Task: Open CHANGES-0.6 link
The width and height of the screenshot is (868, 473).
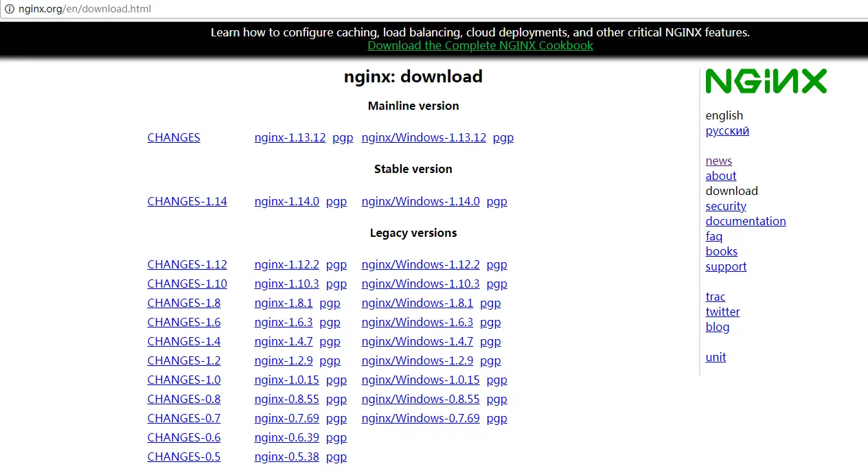Action: pos(184,437)
